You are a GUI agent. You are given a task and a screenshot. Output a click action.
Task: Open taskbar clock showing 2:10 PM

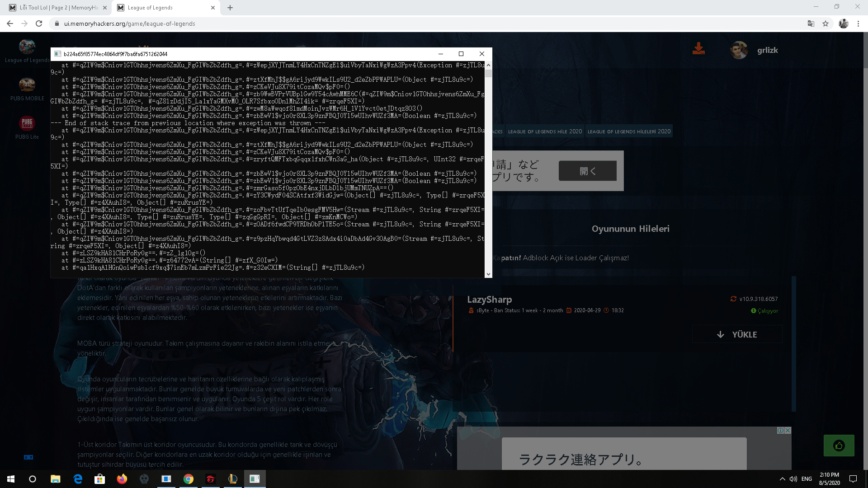pyautogui.click(x=829, y=479)
